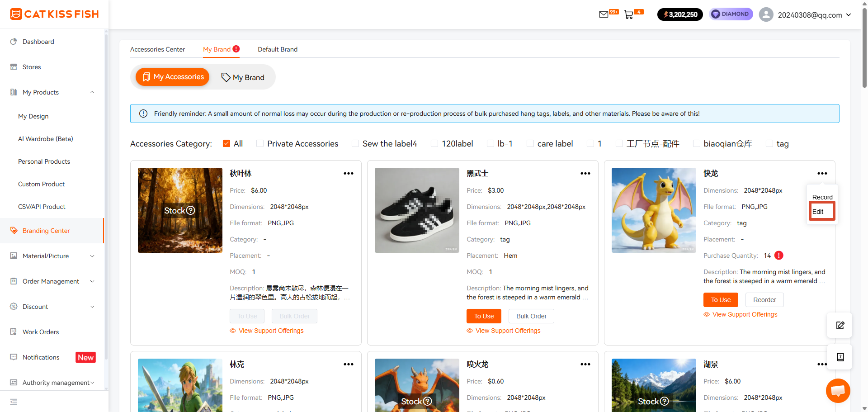This screenshot has height=412, width=868.
Task: Collapse the sidebar menu icon
Action: point(14,402)
